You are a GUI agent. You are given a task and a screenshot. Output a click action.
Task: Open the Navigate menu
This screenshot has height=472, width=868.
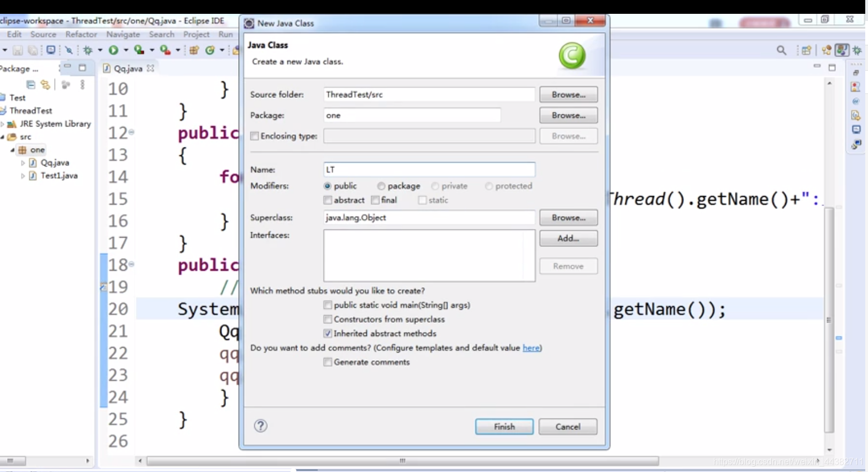coord(123,34)
